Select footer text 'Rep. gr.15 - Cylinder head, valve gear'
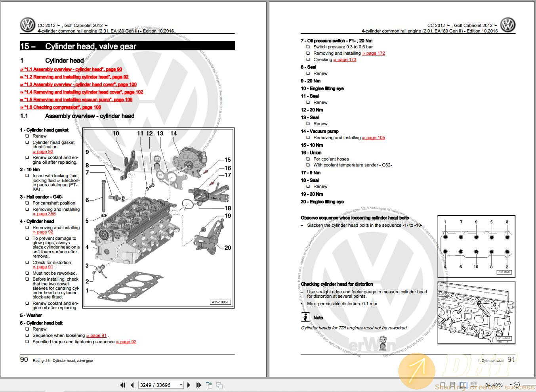 pyautogui.click(x=63, y=361)
